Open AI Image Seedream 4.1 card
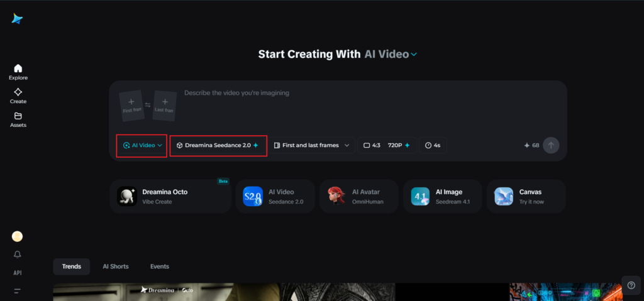 click(x=442, y=196)
